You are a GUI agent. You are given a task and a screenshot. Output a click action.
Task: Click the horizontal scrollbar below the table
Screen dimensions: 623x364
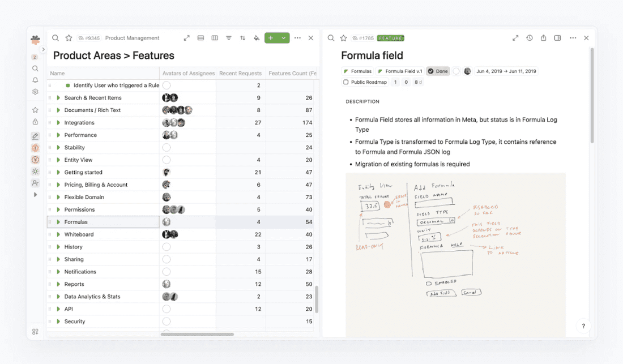tap(198, 334)
